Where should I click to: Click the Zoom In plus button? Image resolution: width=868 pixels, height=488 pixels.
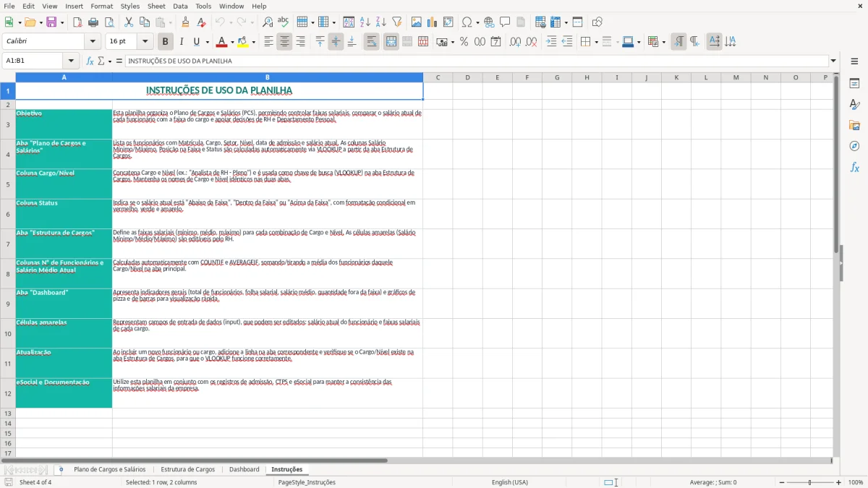pos(839,482)
